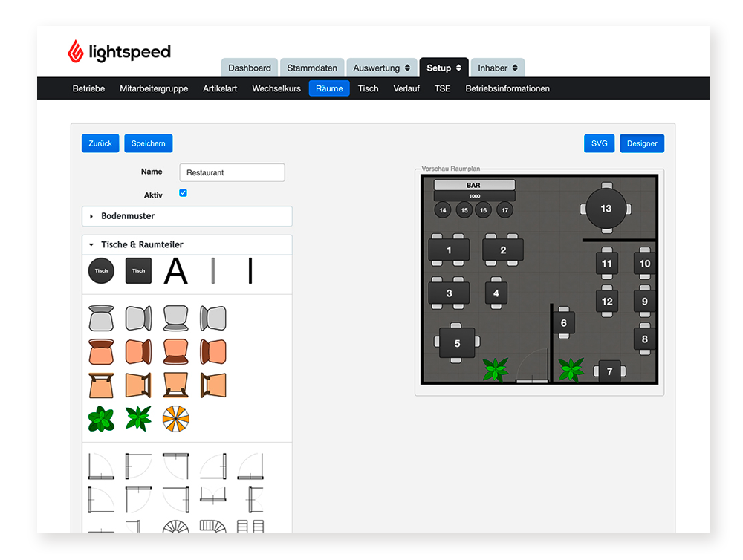
Task: Select the spiral staircase symbol
Action: pyautogui.click(x=176, y=526)
